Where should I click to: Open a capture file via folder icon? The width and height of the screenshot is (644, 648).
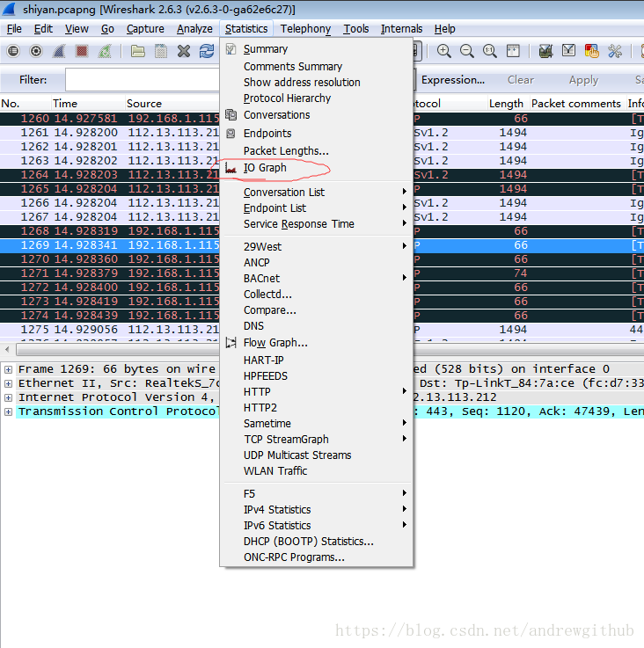click(x=138, y=51)
